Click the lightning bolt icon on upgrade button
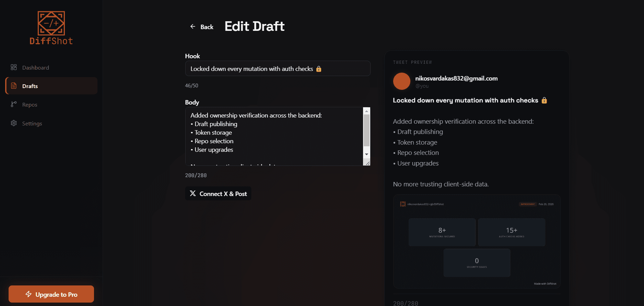This screenshot has width=644, height=306. click(x=28, y=294)
